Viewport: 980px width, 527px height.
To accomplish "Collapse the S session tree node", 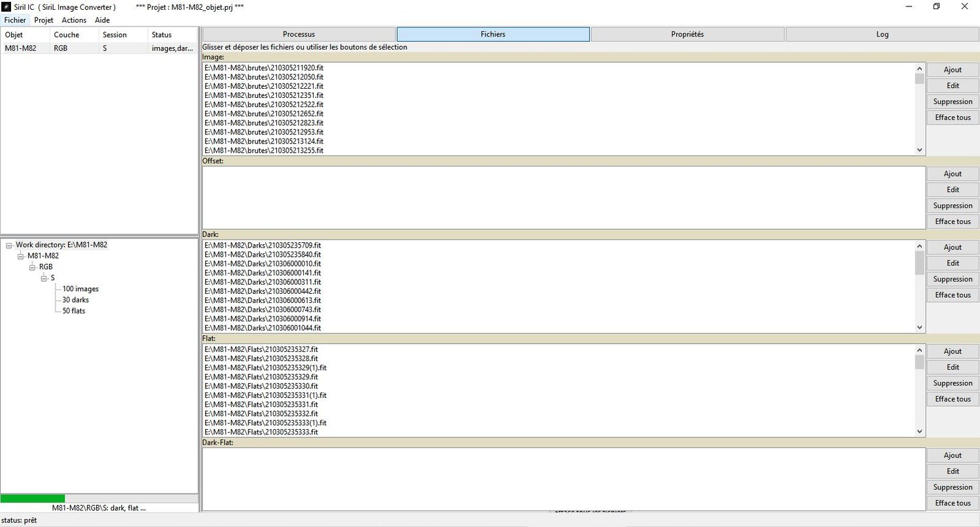I will (x=44, y=279).
